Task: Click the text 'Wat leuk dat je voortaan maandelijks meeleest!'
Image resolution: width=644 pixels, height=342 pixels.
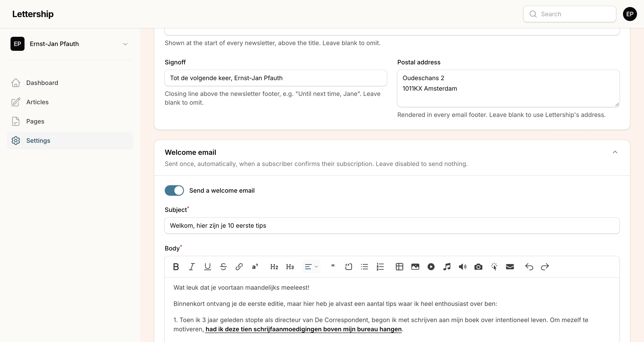Action: pyautogui.click(x=241, y=287)
